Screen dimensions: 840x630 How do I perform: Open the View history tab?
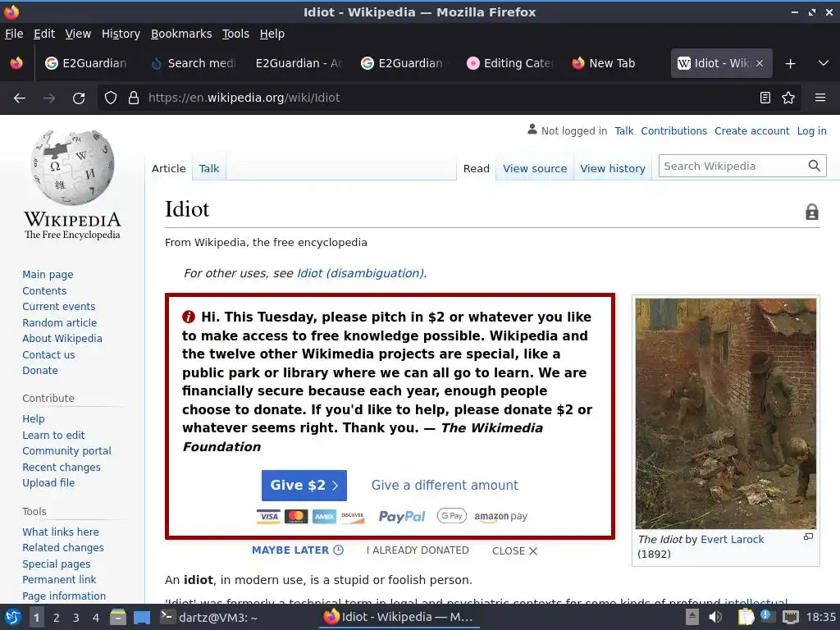[613, 169]
